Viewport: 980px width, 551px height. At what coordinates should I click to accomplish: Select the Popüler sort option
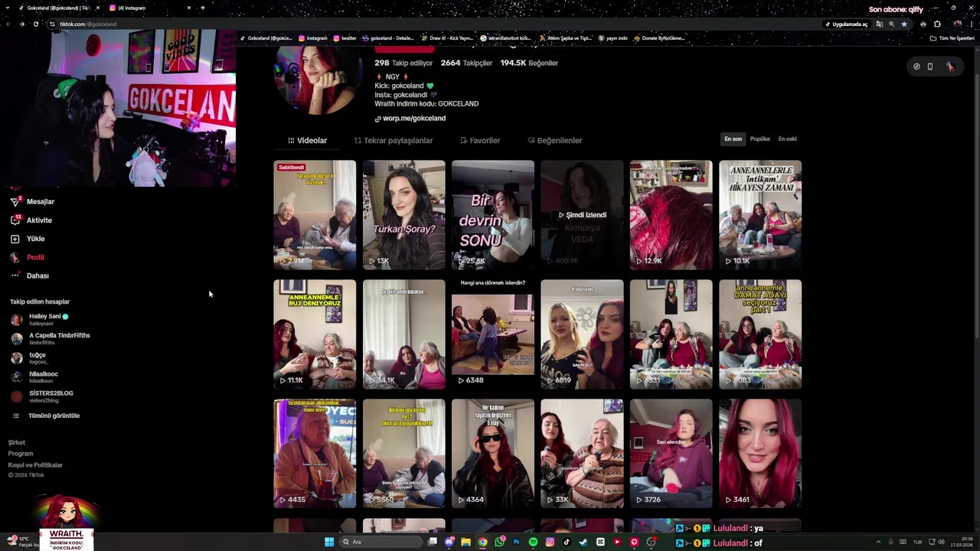tap(760, 139)
